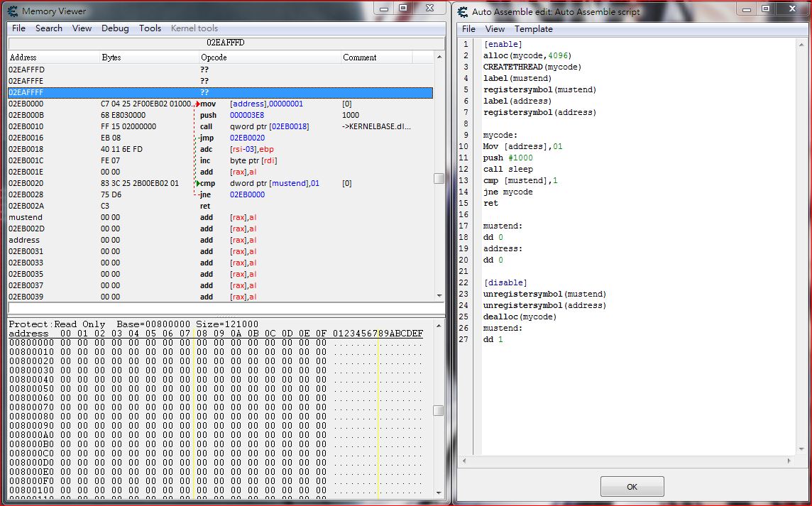Click the disassembly scrollbar down arrow

click(x=440, y=295)
